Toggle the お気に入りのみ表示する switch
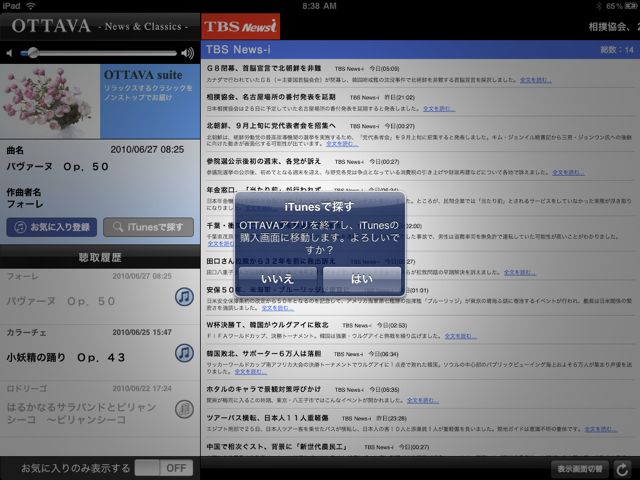The width and height of the screenshot is (640, 480). (164, 468)
